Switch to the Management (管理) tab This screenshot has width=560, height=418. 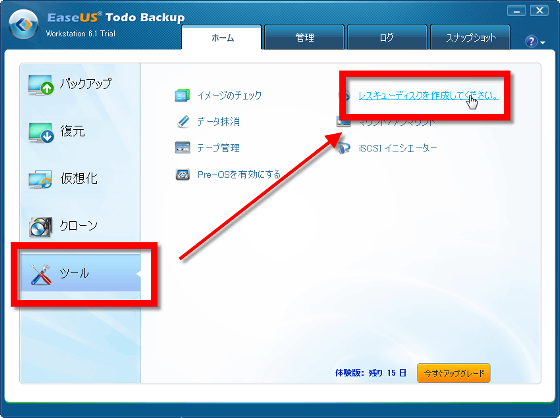(x=305, y=38)
